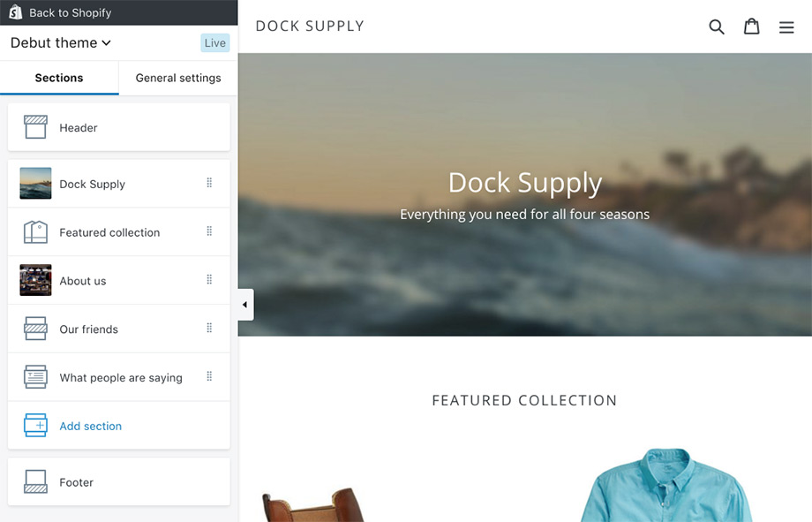812x522 pixels.
Task: Switch to the General settings tab
Action: pyautogui.click(x=178, y=78)
